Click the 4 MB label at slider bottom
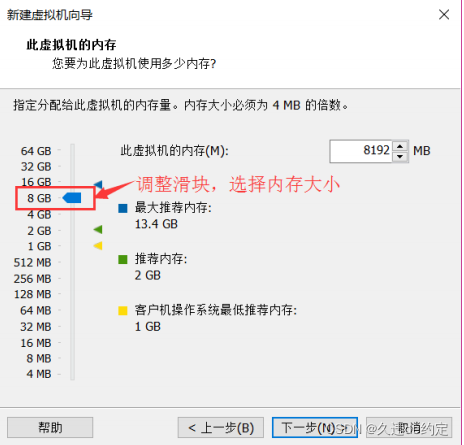The width and height of the screenshot is (464, 445). click(39, 374)
